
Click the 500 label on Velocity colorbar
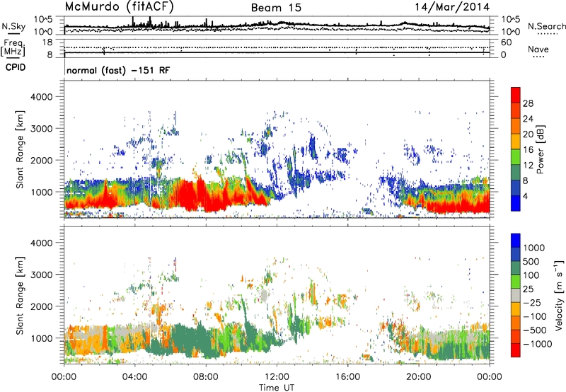click(531, 261)
